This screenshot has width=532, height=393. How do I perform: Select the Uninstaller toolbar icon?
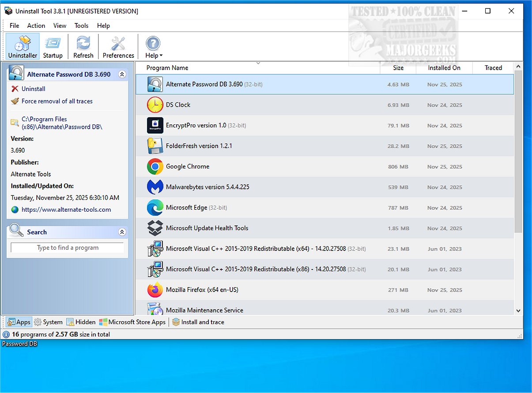tap(22, 46)
